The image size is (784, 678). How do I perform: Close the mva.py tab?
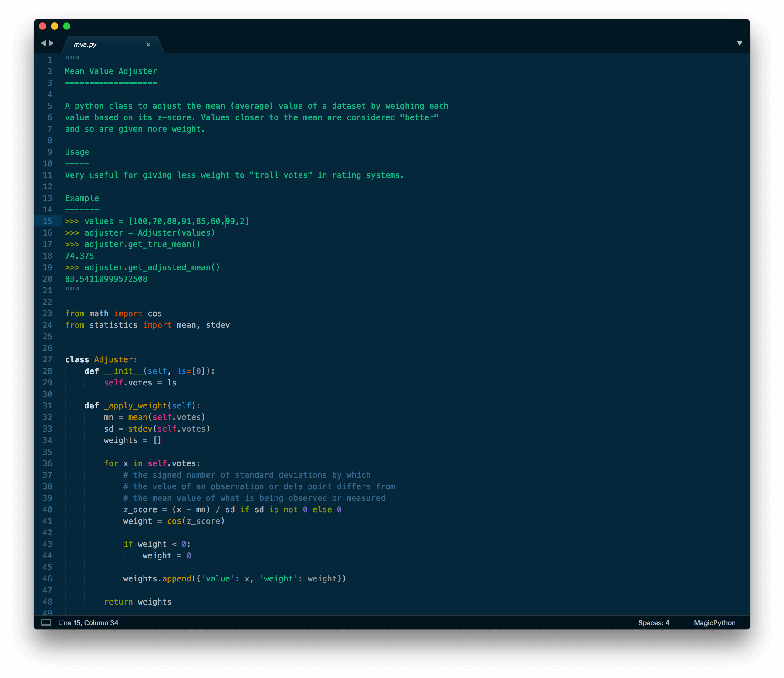[148, 45]
